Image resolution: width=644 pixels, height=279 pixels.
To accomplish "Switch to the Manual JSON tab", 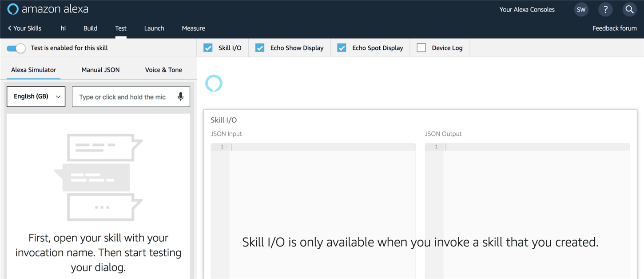I will (x=100, y=70).
